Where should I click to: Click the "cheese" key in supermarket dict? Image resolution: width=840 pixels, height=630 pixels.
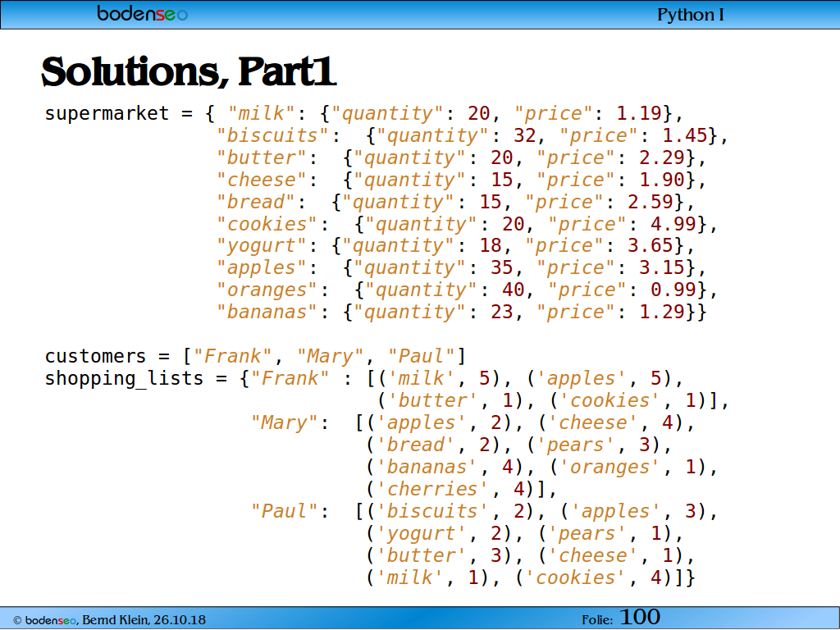tap(261, 180)
